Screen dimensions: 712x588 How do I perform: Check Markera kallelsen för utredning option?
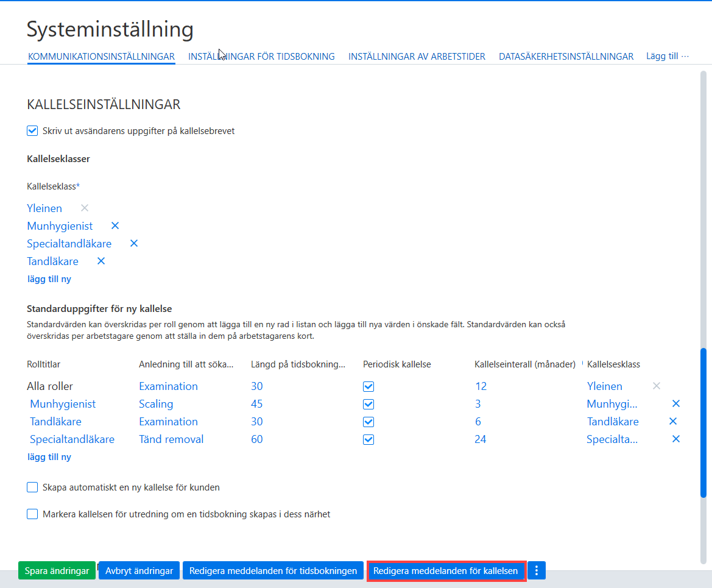coord(32,514)
